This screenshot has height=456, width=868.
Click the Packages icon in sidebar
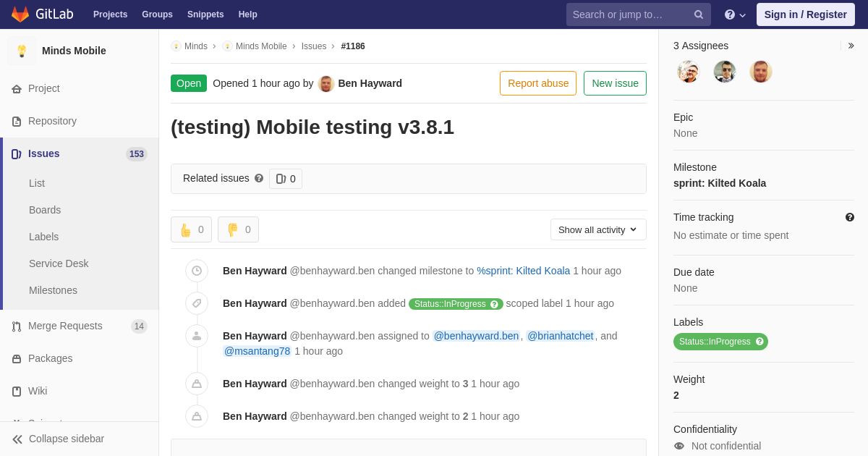(x=17, y=358)
